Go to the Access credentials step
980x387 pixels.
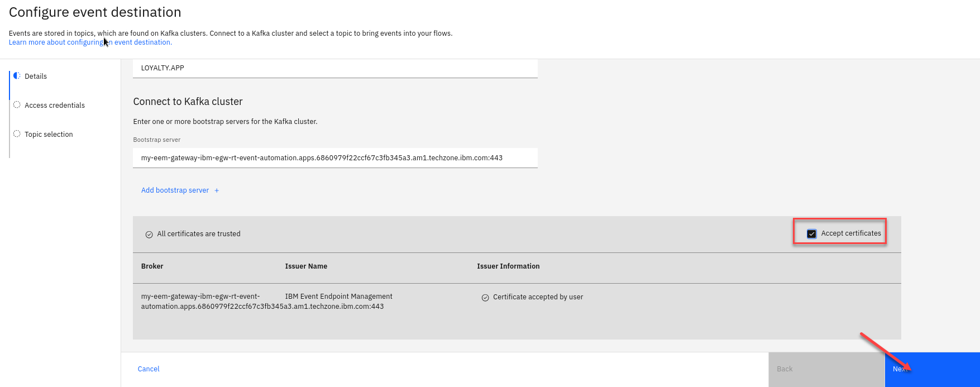pyautogui.click(x=55, y=106)
